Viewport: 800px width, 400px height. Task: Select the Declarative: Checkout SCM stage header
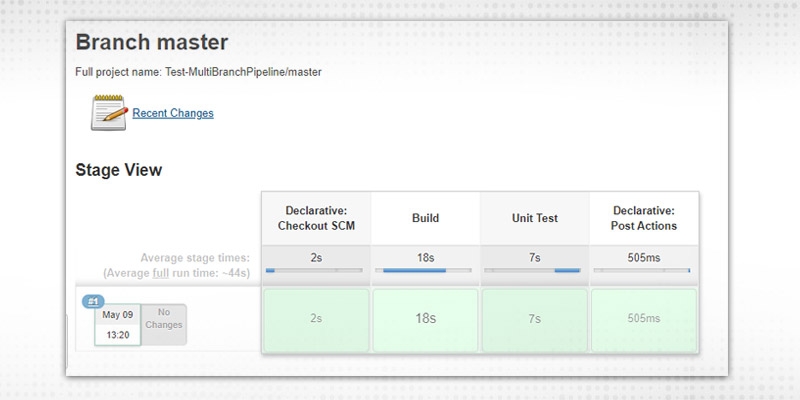[316, 218]
